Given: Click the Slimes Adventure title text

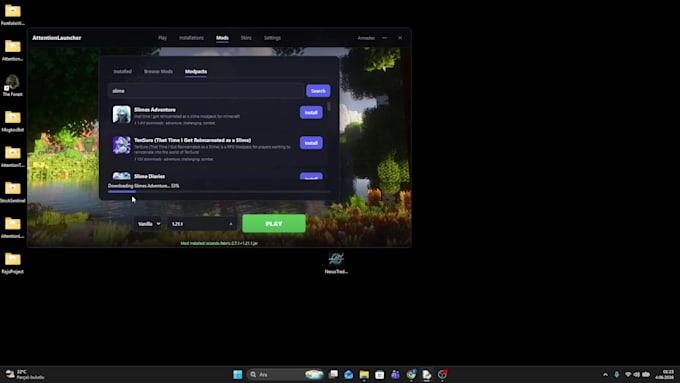Looking at the screenshot, I should tap(155, 110).
